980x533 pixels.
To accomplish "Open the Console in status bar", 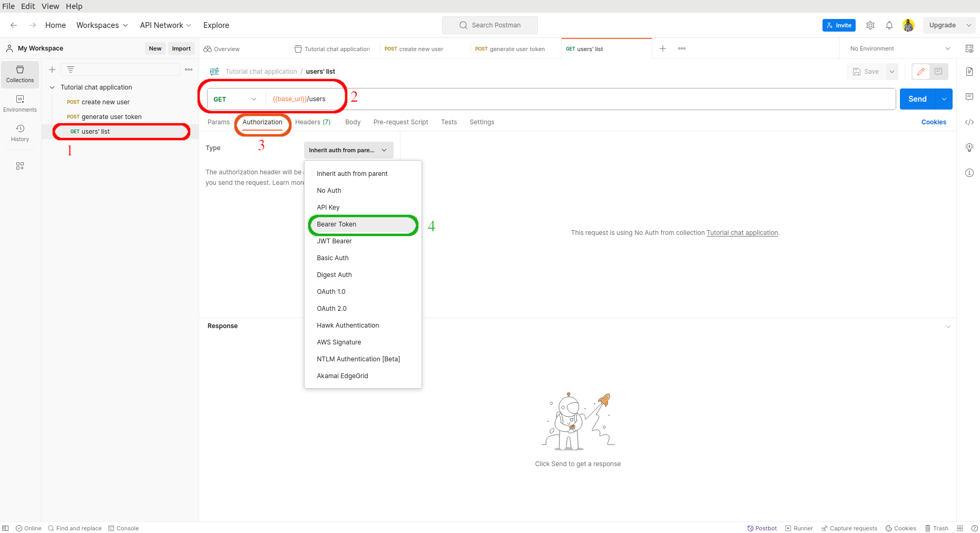I will [123, 528].
